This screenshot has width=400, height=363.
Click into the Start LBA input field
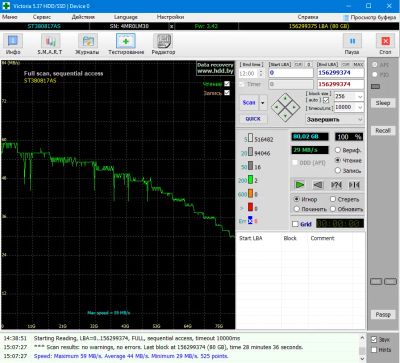(291, 73)
